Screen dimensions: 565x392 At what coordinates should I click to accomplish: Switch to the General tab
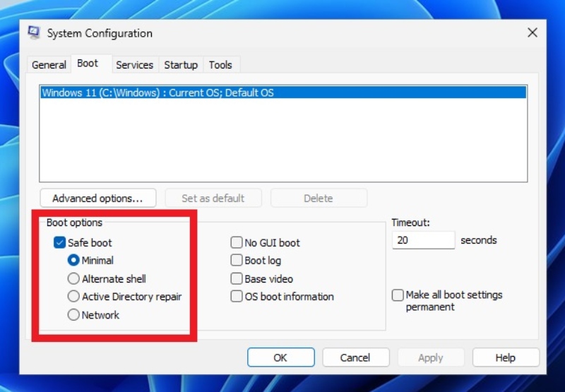[x=49, y=65]
